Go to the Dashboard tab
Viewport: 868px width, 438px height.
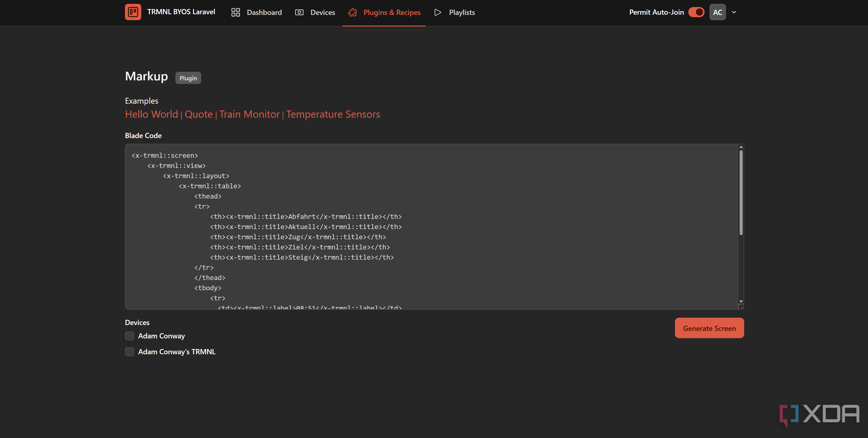point(256,12)
